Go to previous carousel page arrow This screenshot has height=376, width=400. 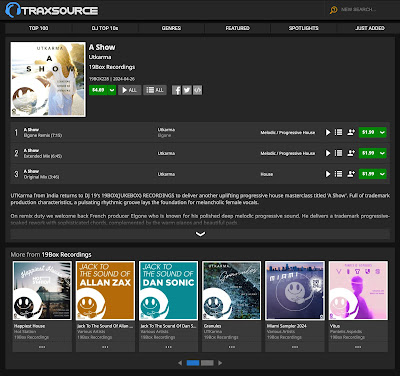[x=180, y=363]
